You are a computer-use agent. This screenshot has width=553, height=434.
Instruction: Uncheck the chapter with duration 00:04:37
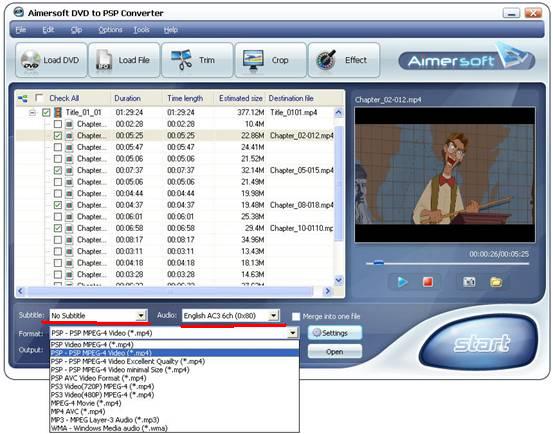[58, 205]
